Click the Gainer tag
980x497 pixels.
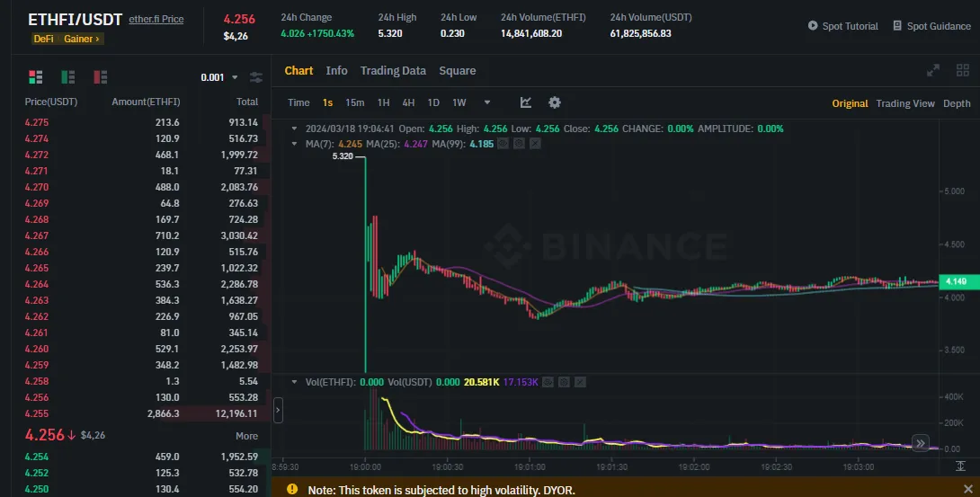click(x=81, y=39)
